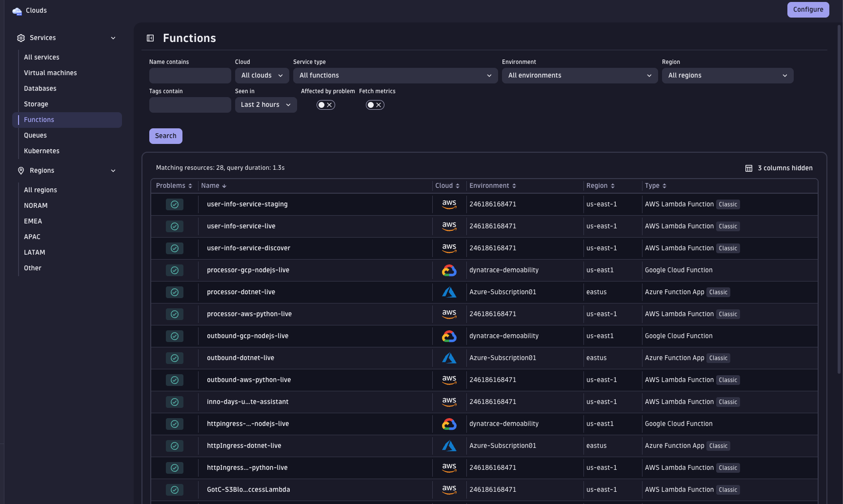Click the sort arrows on the Cloud column header
843x504 pixels.
click(458, 185)
